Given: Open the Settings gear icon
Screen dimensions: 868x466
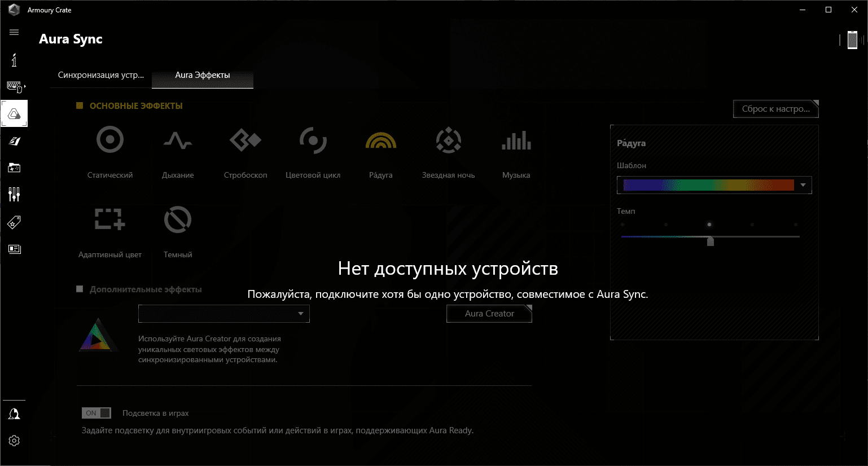Looking at the screenshot, I should tap(14, 441).
